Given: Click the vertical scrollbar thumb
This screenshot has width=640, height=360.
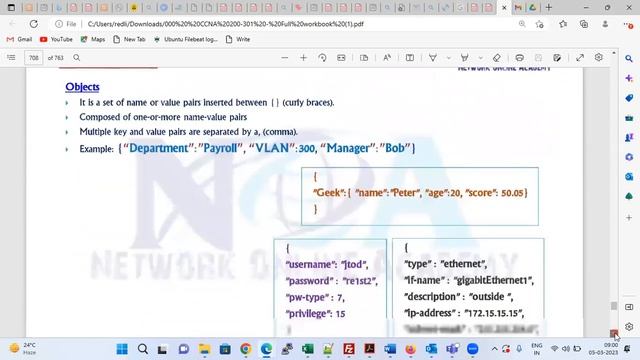Looking at the screenshot, I should click(x=614, y=305).
